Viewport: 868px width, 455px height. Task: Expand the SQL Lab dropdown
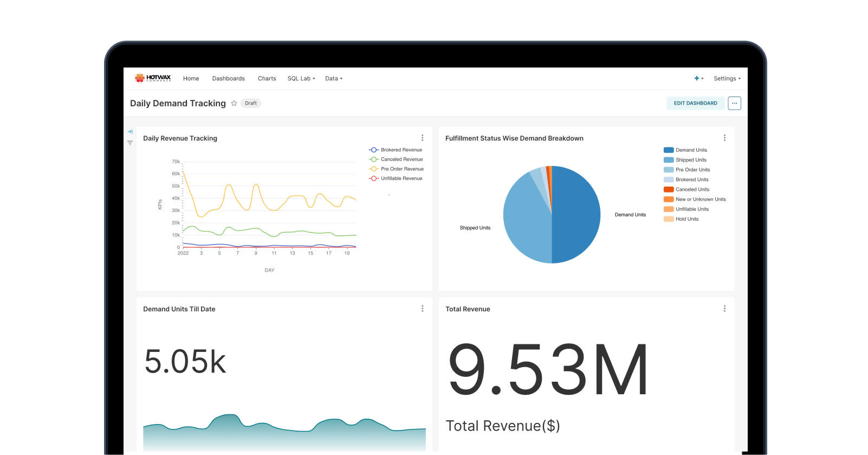click(301, 79)
